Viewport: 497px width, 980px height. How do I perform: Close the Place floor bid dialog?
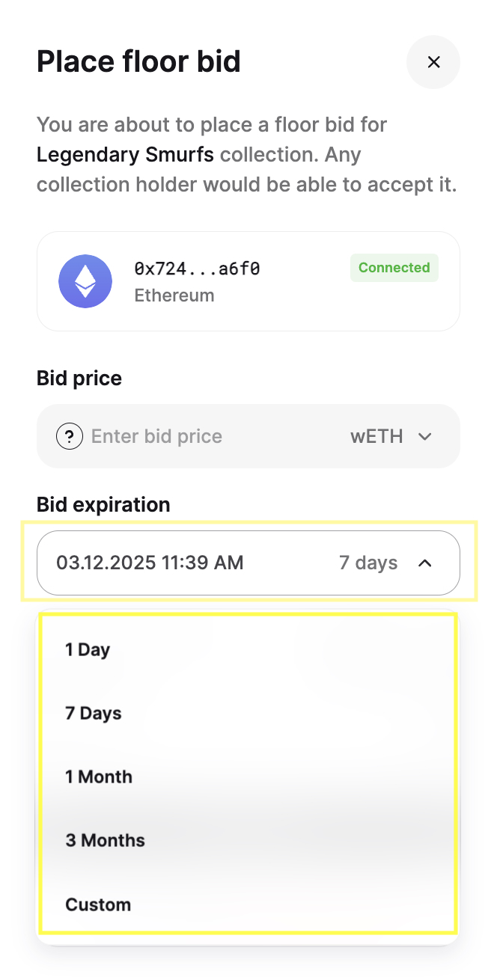pyautogui.click(x=433, y=62)
